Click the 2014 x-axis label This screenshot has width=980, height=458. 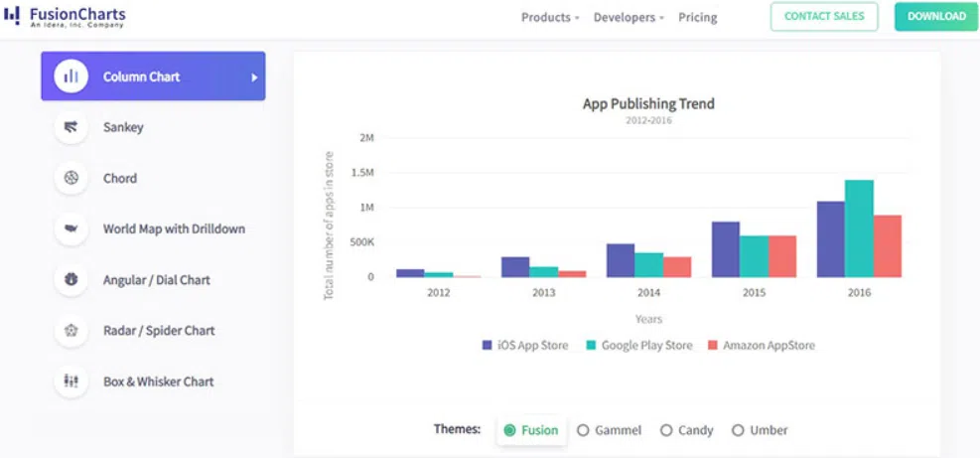pyautogui.click(x=648, y=293)
